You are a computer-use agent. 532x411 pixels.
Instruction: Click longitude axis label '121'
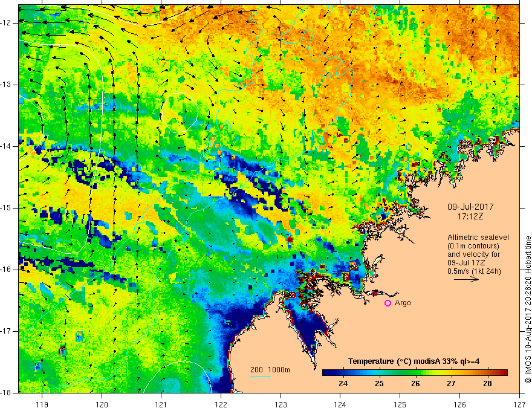pyautogui.click(x=161, y=404)
